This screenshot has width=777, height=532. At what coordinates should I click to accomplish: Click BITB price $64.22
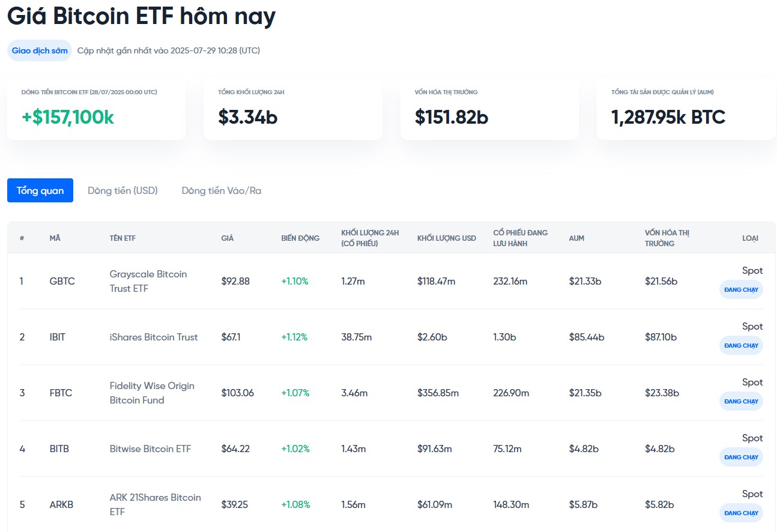coord(235,449)
